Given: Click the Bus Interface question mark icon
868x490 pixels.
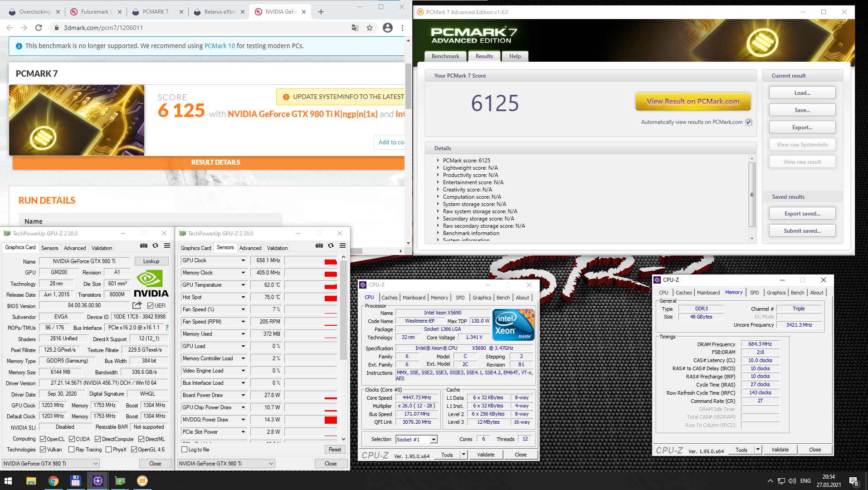Looking at the screenshot, I should click(166, 328).
